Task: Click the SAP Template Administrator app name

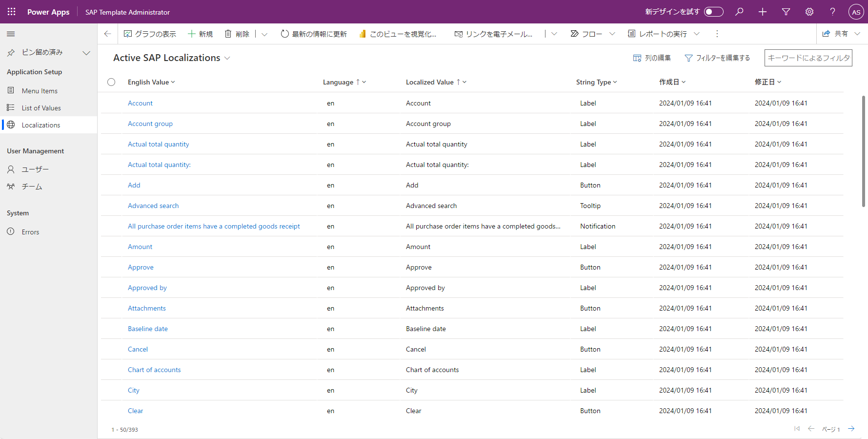Action: (128, 12)
